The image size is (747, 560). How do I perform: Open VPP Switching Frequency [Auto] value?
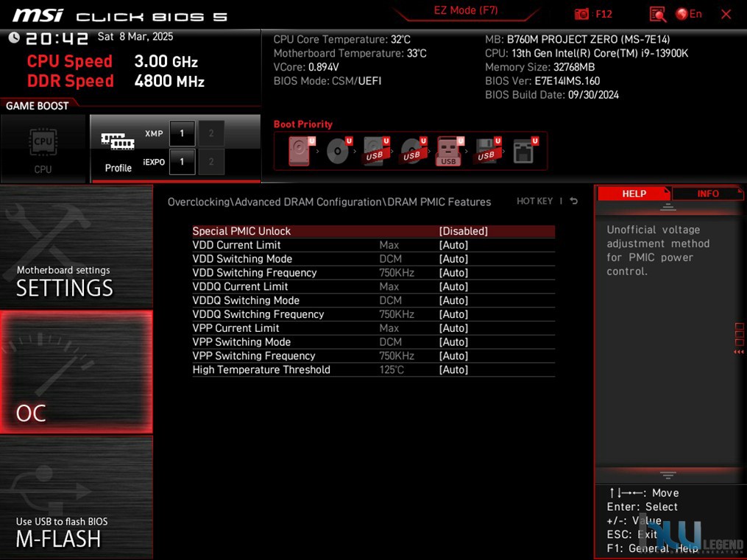click(x=453, y=355)
